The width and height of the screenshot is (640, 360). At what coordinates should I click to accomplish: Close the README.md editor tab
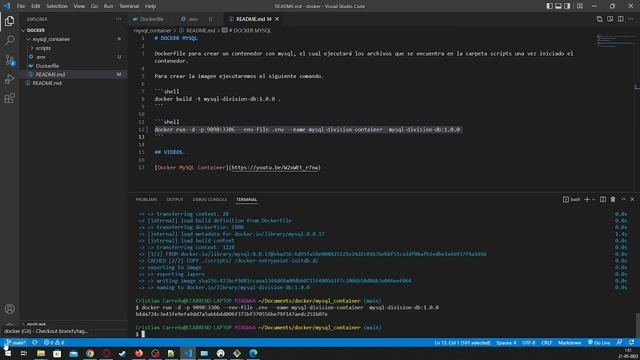277,19
